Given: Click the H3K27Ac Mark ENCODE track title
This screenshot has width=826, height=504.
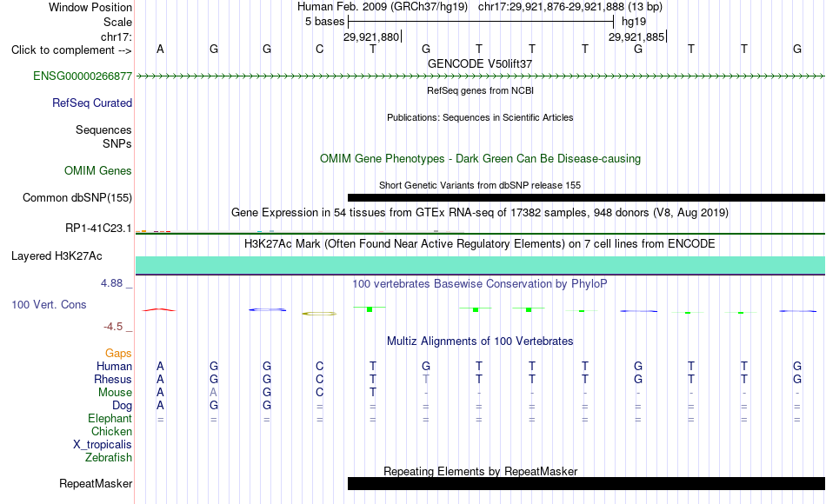Looking at the screenshot, I should click(x=480, y=244).
